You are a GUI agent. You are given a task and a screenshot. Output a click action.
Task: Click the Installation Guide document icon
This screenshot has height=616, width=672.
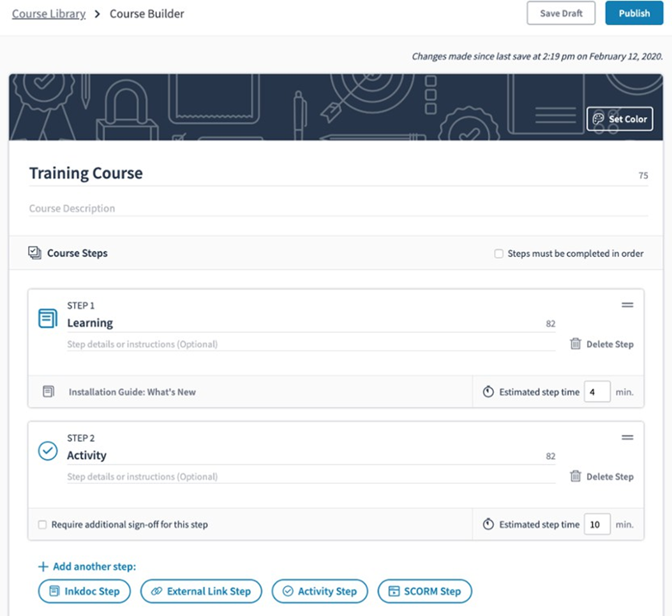point(49,392)
